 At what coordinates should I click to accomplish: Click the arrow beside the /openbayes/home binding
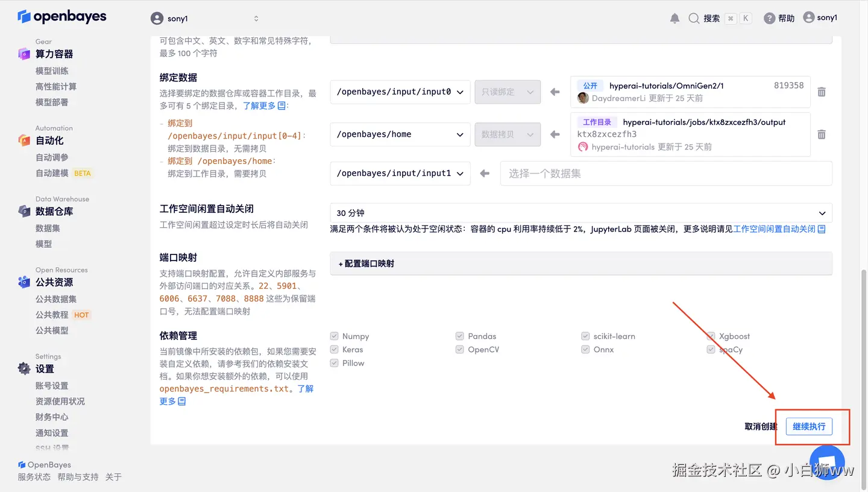pyautogui.click(x=555, y=134)
